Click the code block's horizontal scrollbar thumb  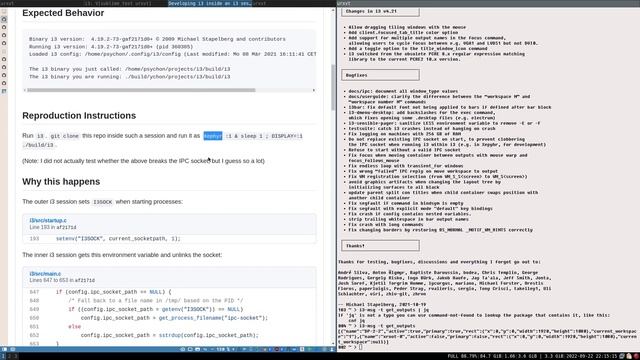pyautogui.click(x=141, y=90)
